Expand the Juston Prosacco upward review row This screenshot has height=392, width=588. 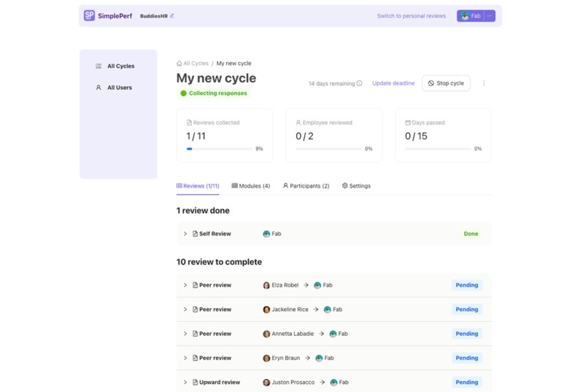pos(185,383)
